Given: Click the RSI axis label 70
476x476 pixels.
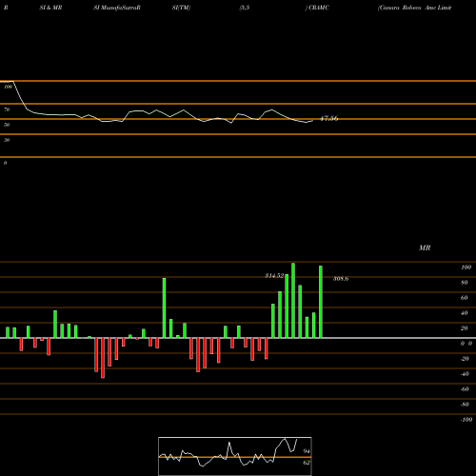Looking at the screenshot, I should point(7,109).
